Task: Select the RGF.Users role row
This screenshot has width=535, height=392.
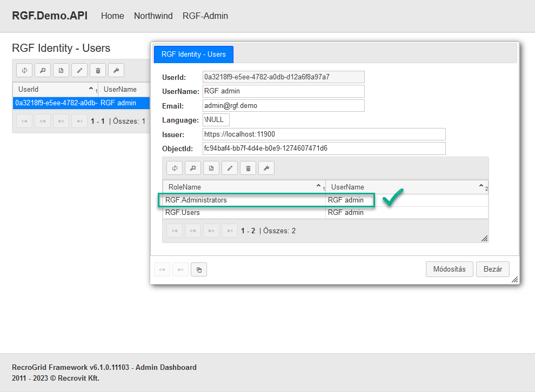Action: [243, 213]
